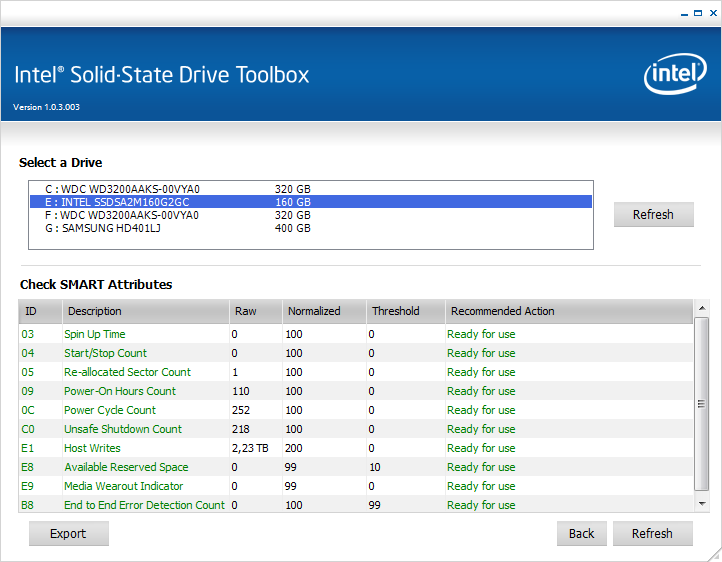The height and width of the screenshot is (562, 722).
Task: Select Media Wearout Indicator attribute
Action: 355,486
